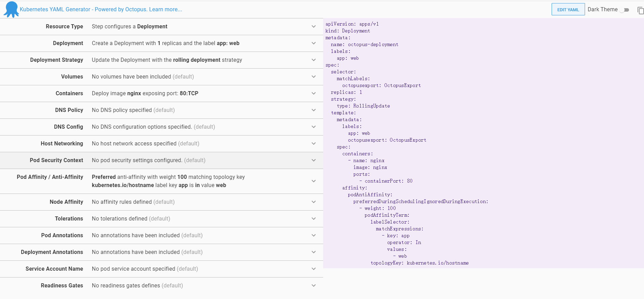Open the Volumes section arrow
The width and height of the screenshot is (644, 299).
(314, 77)
